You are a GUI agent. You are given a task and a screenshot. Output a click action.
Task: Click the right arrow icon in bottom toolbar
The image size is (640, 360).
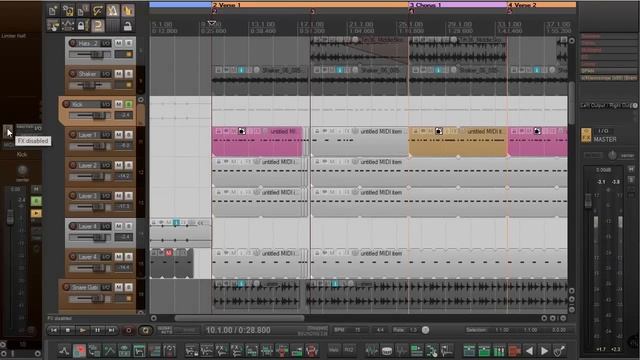(x=544, y=351)
